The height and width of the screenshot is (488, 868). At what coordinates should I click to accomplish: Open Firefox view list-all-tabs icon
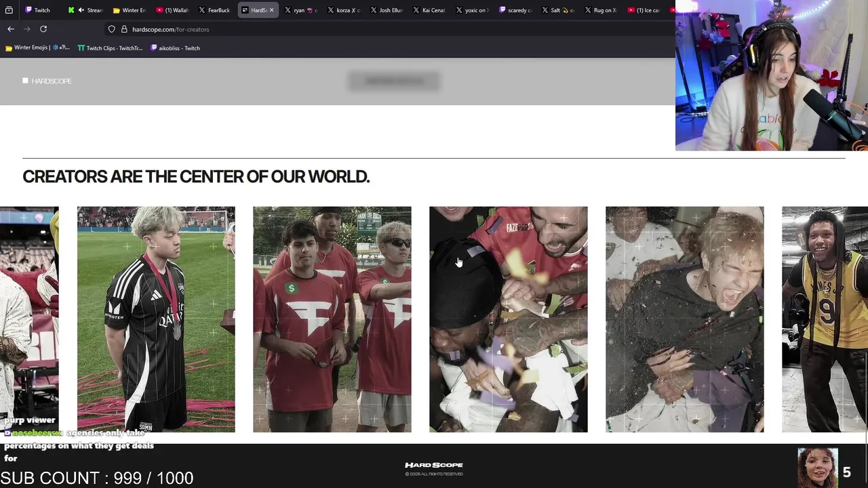click(x=9, y=10)
